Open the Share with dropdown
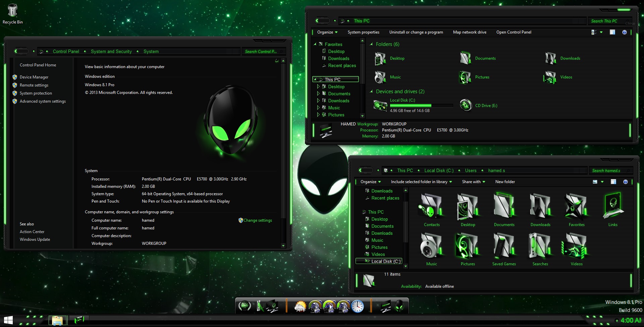This screenshot has height=327, width=644. (473, 182)
